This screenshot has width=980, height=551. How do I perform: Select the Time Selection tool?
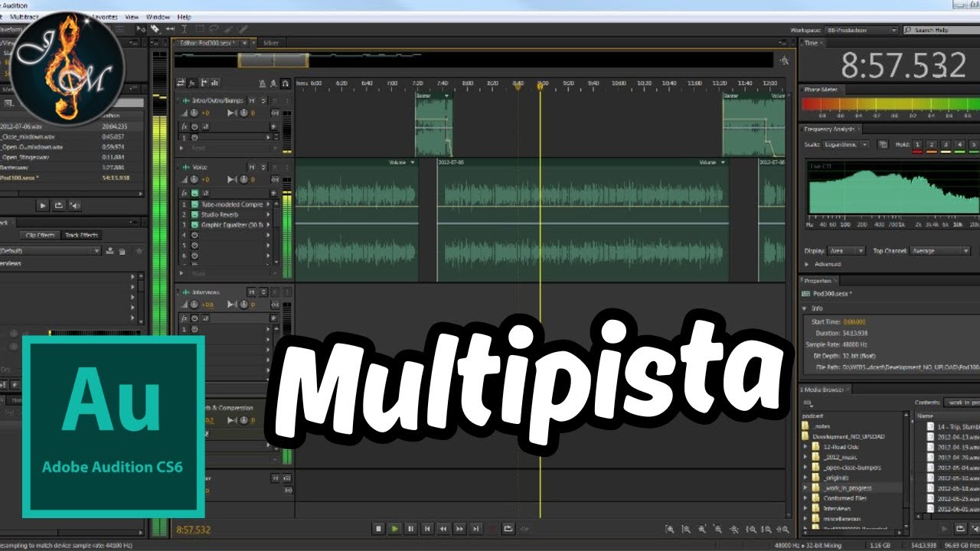(x=184, y=29)
